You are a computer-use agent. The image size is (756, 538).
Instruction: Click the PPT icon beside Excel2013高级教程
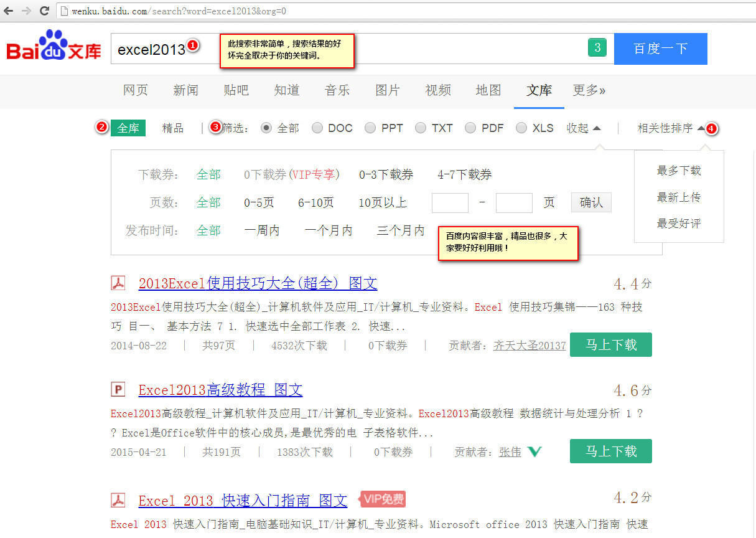(x=118, y=390)
